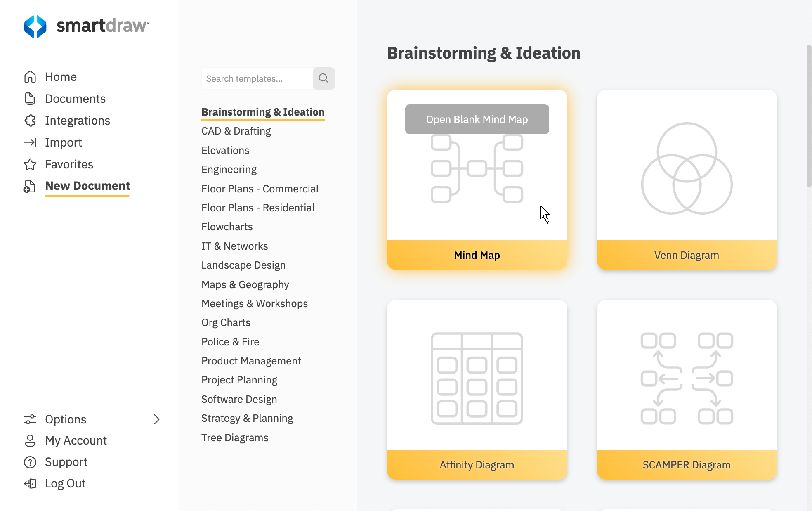
Task: Select Brainstorming & Ideation category
Action: click(263, 111)
